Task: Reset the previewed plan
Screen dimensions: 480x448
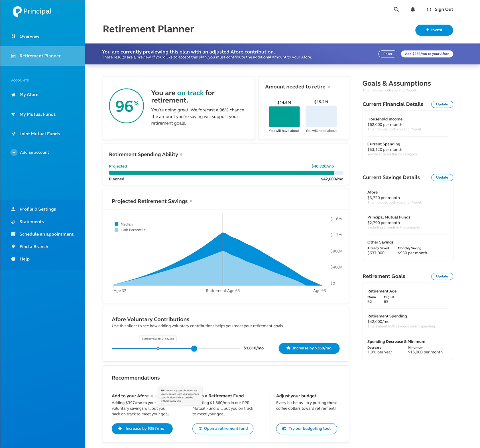Action: [388, 54]
